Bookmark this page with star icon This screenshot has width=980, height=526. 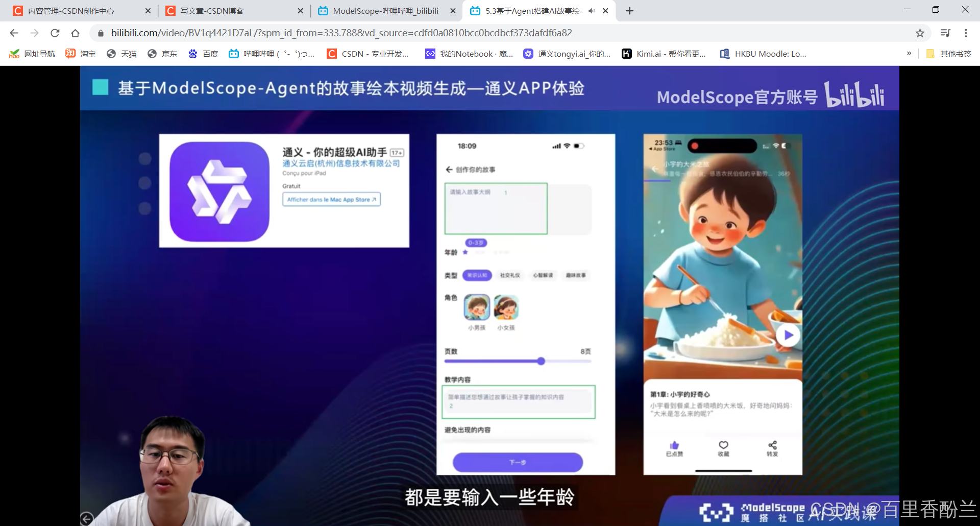(920, 33)
